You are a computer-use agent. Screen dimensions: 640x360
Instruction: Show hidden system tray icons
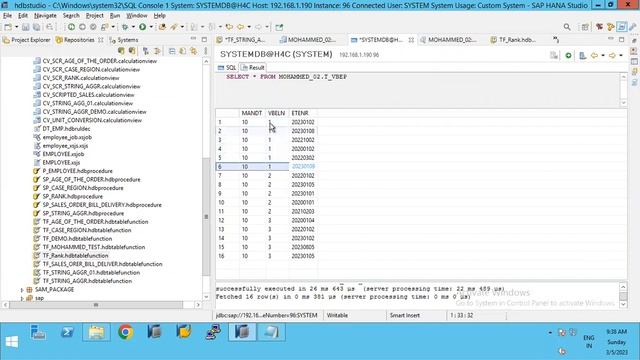click(x=550, y=333)
